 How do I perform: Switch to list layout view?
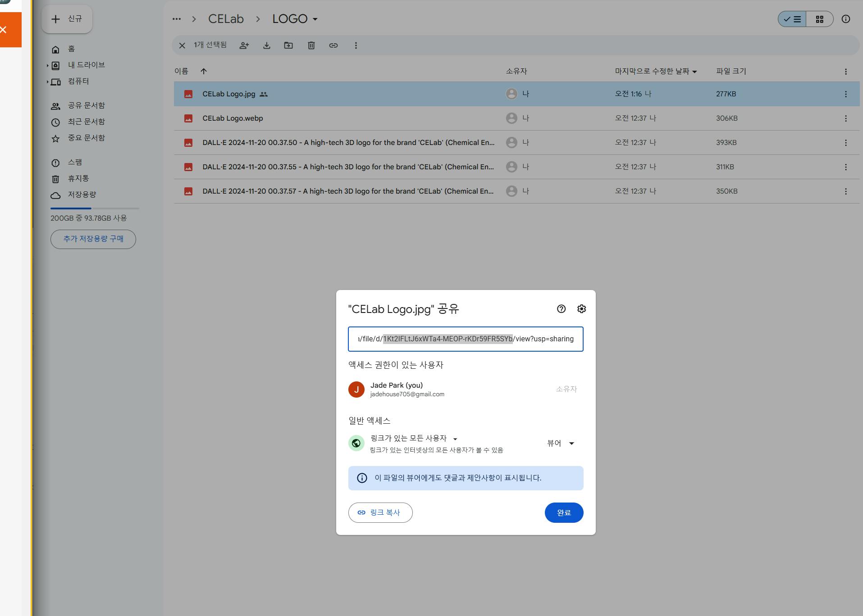click(792, 19)
